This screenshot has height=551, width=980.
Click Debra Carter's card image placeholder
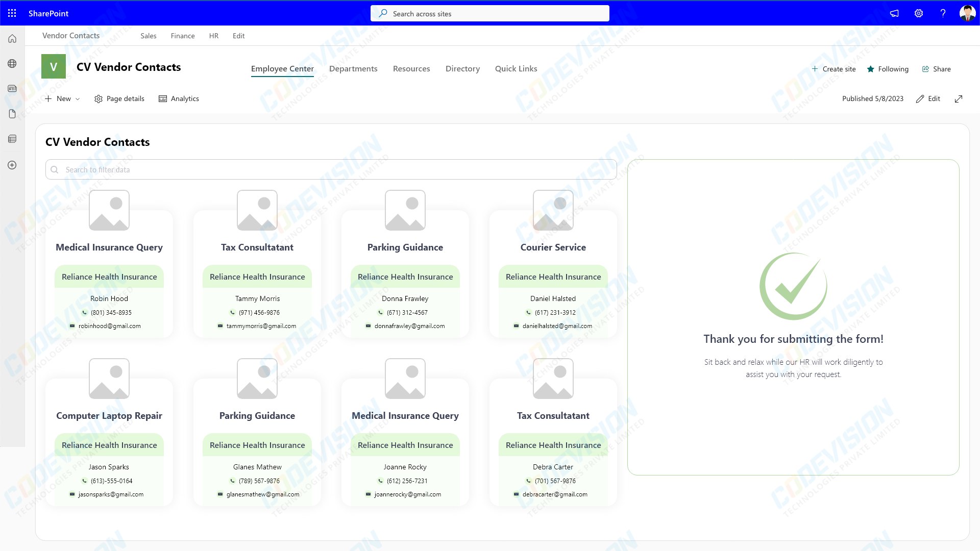[553, 379]
